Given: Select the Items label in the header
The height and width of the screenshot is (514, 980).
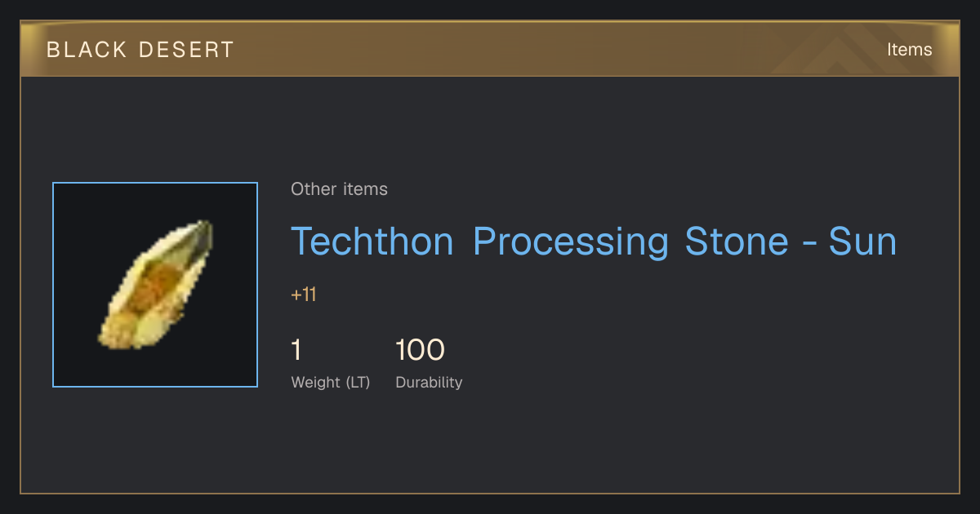Looking at the screenshot, I should tap(910, 50).
